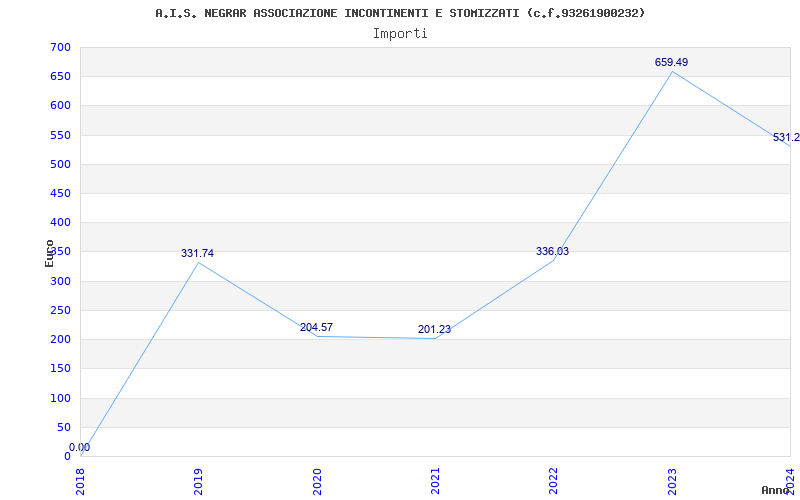Click the 600 y-axis tick label

tap(60, 106)
